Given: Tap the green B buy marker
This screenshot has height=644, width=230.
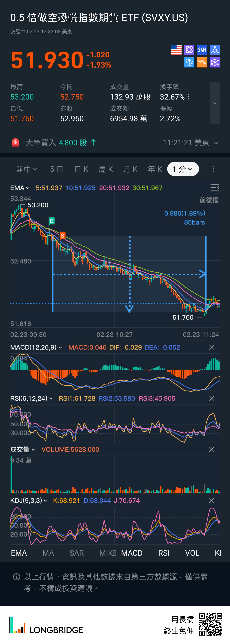Looking at the screenshot, I should (52, 221).
